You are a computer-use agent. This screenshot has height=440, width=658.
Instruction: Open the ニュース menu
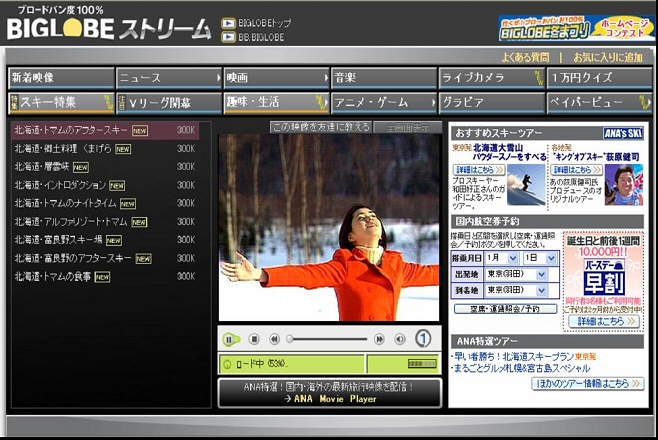coord(169,78)
